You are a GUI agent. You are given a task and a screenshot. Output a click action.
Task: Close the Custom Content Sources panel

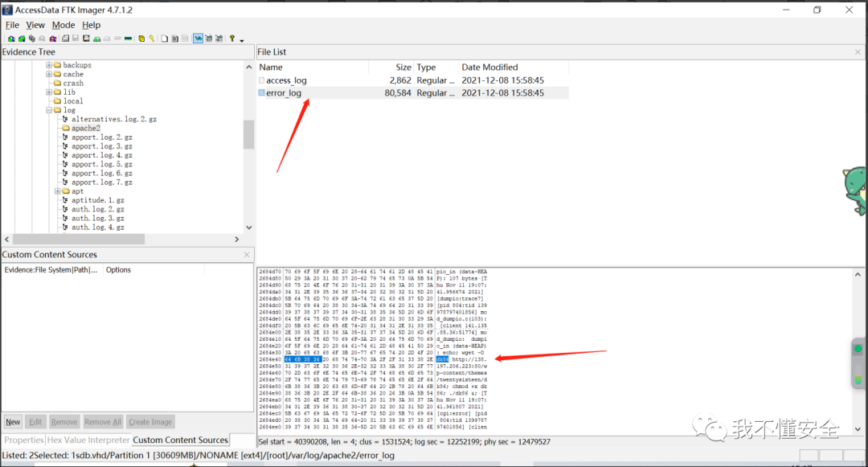click(x=247, y=255)
